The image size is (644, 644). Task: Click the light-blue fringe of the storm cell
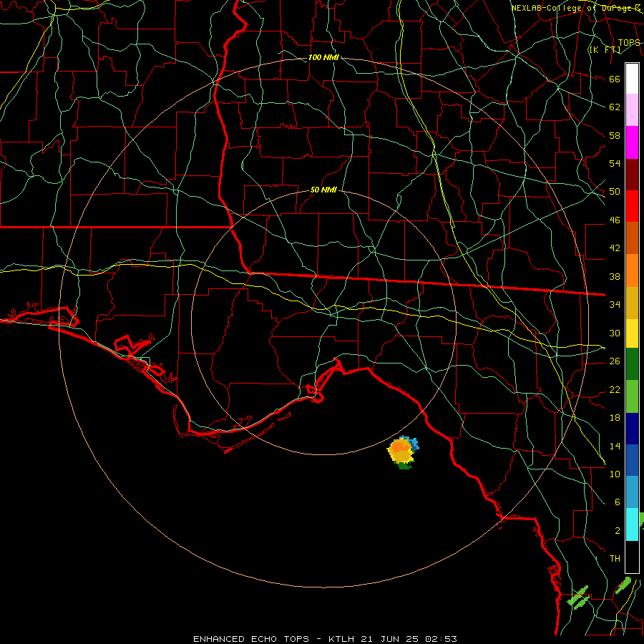[414, 444]
